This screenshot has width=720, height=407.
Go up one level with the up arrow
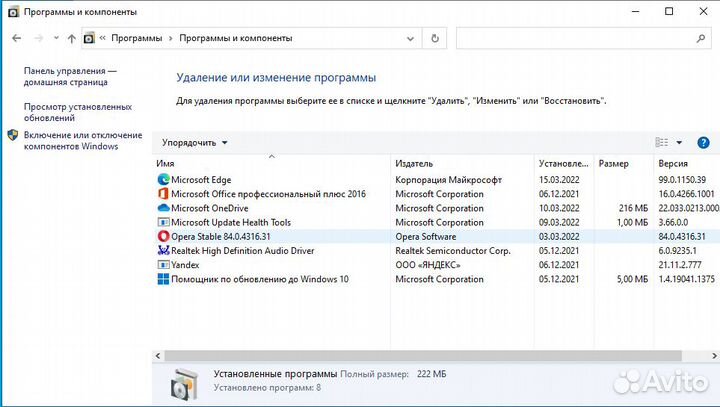click(72, 39)
